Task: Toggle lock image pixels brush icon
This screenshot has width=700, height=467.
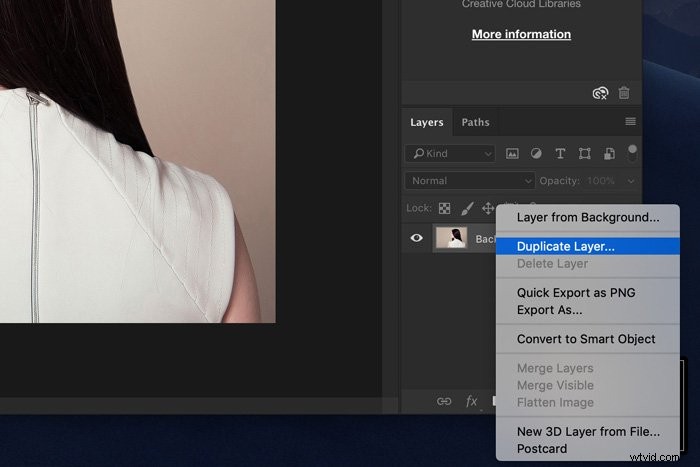Action: (467, 208)
